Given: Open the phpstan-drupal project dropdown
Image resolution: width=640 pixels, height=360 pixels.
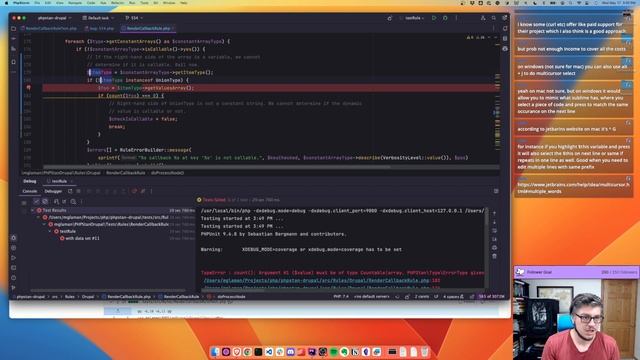Looking at the screenshot, I should tap(54, 18).
